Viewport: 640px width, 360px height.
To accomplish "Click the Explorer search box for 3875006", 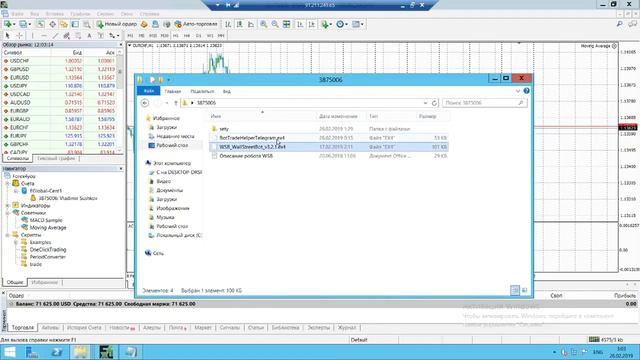I will point(484,103).
